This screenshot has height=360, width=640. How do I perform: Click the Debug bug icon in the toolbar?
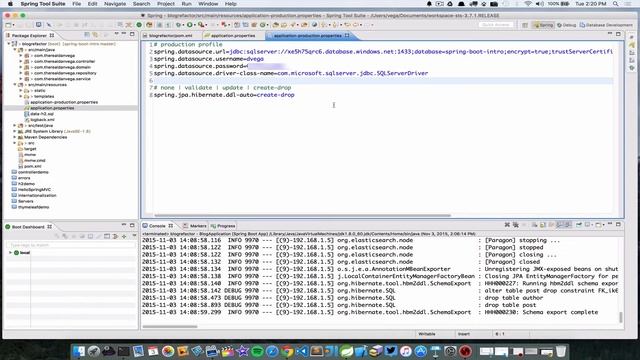click(x=178, y=25)
